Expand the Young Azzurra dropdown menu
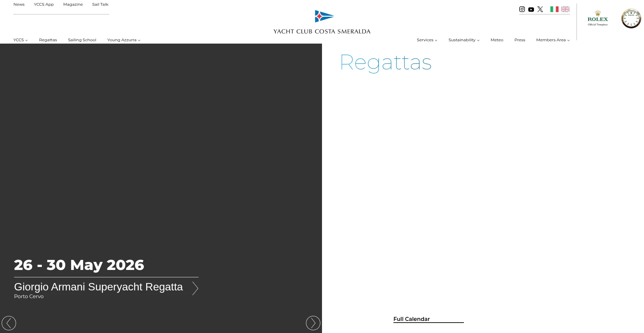644x333 pixels. pos(124,40)
